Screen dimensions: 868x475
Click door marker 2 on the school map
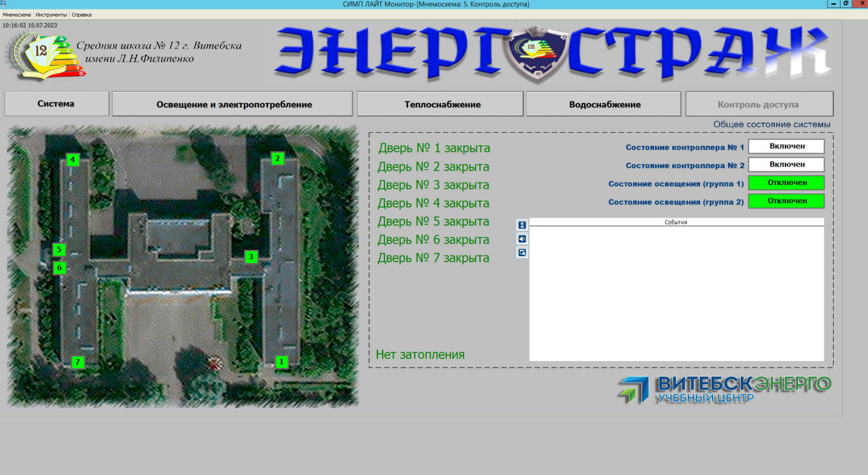point(278,158)
